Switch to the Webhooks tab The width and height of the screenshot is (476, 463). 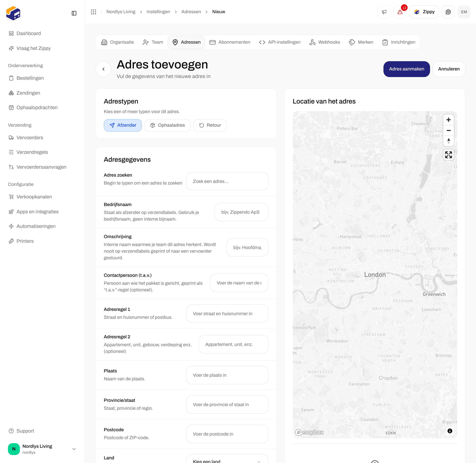325,42
